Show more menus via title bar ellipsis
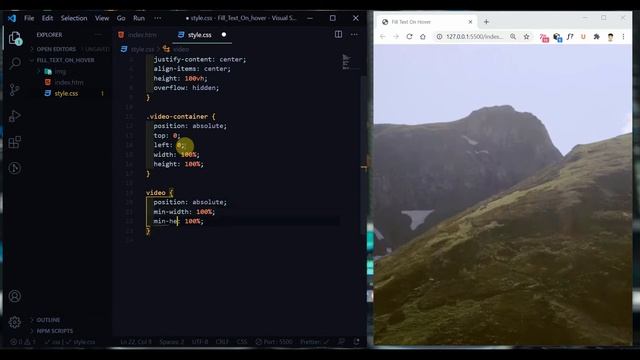 click(x=158, y=18)
